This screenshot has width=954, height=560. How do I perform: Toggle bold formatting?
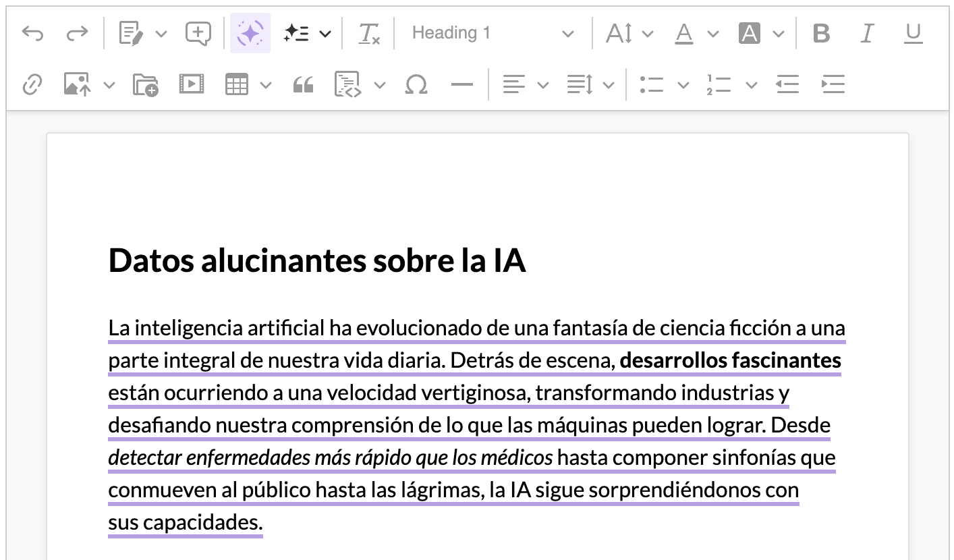click(x=821, y=32)
